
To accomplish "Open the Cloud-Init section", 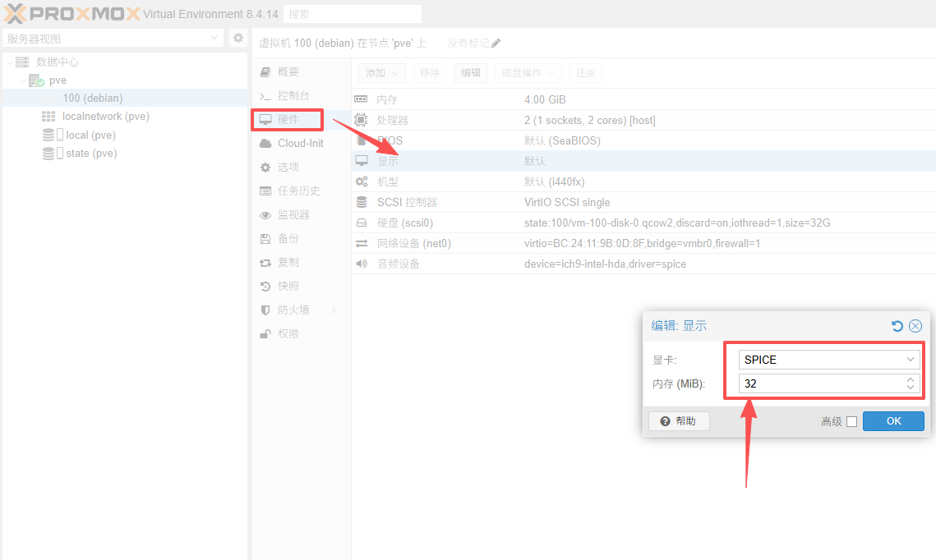I will 300,143.
